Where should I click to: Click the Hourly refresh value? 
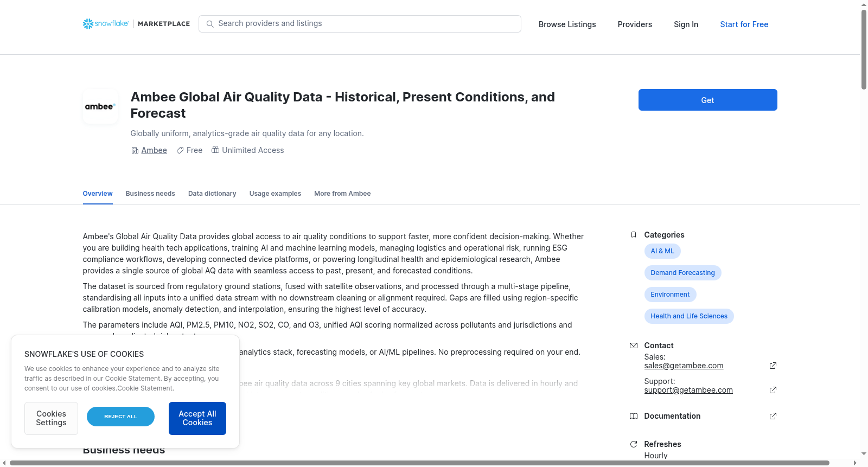click(x=656, y=456)
